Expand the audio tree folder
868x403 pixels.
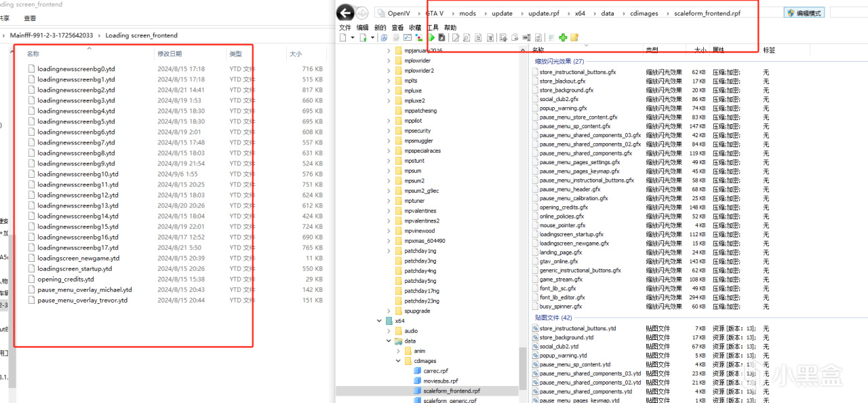coord(389,330)
